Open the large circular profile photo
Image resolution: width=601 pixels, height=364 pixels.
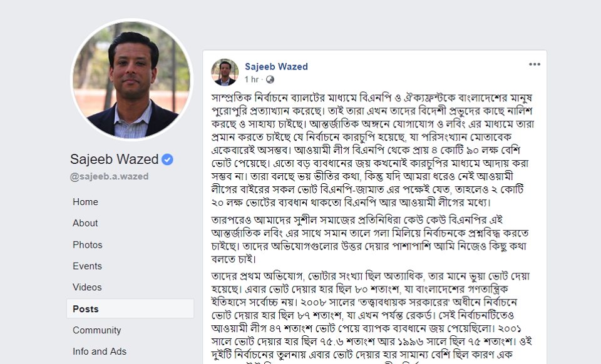132,79
